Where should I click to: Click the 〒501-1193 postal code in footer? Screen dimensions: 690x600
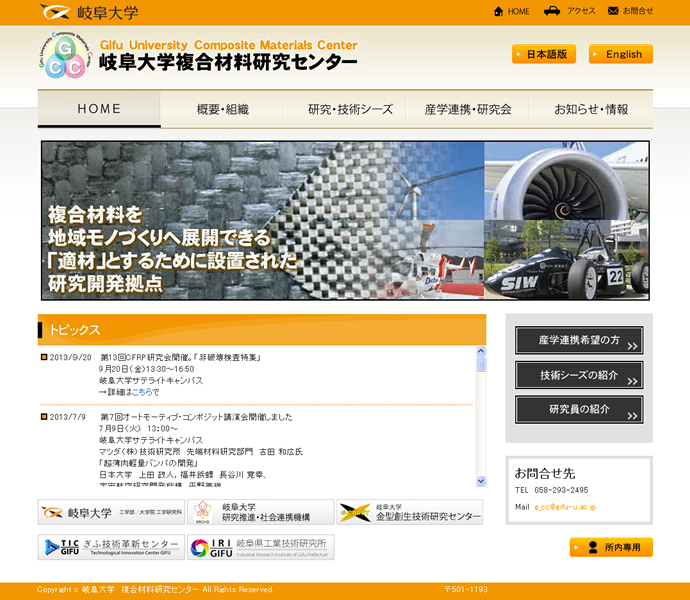466,589
